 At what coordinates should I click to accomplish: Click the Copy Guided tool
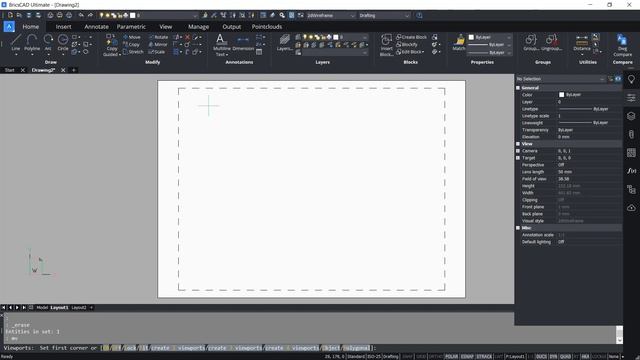111,45
